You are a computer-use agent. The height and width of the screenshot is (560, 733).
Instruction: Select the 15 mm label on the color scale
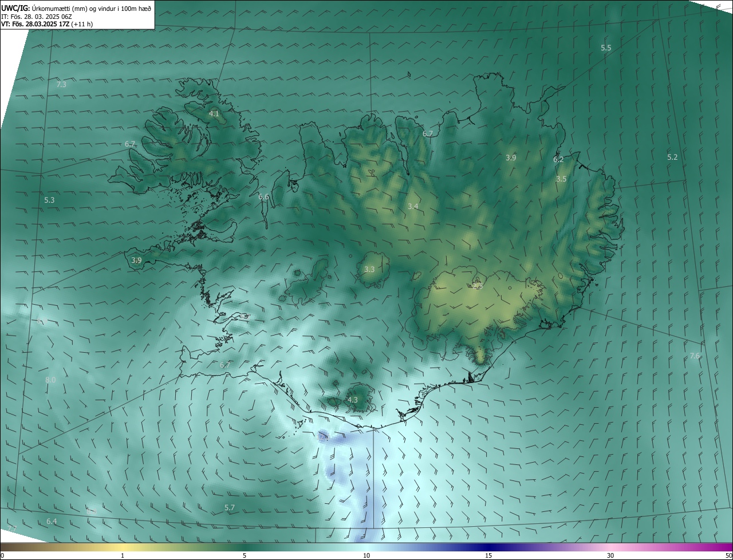[488, 555]
